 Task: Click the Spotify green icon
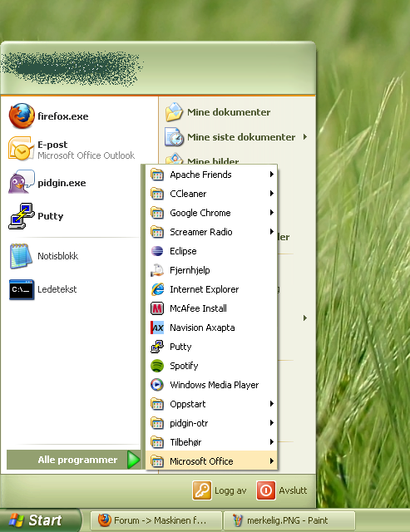[157, 366]
